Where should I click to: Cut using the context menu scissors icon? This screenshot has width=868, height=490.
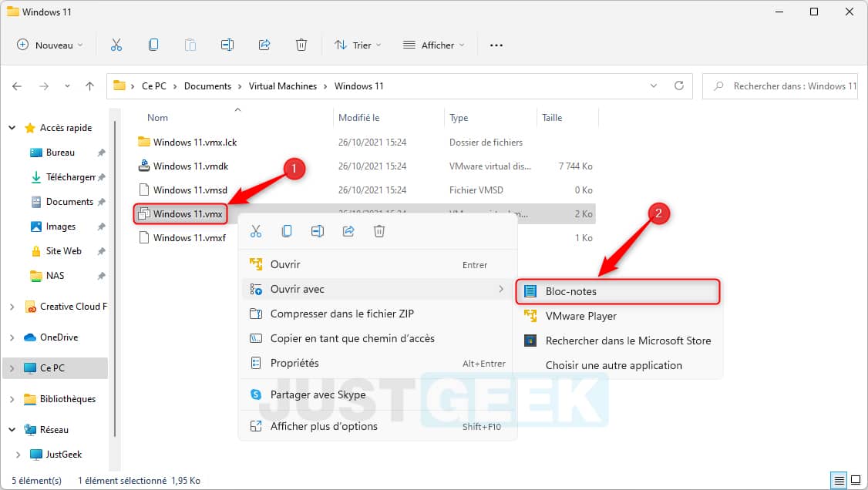click(x=256, y=231)
